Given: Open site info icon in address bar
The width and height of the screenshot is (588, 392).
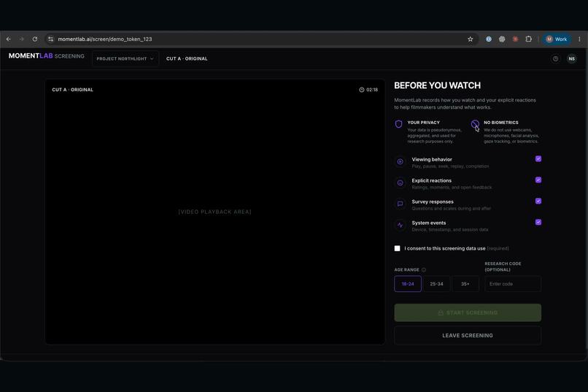Looking at the screenshot, I should pyautogui.click(x=50, y=39).
